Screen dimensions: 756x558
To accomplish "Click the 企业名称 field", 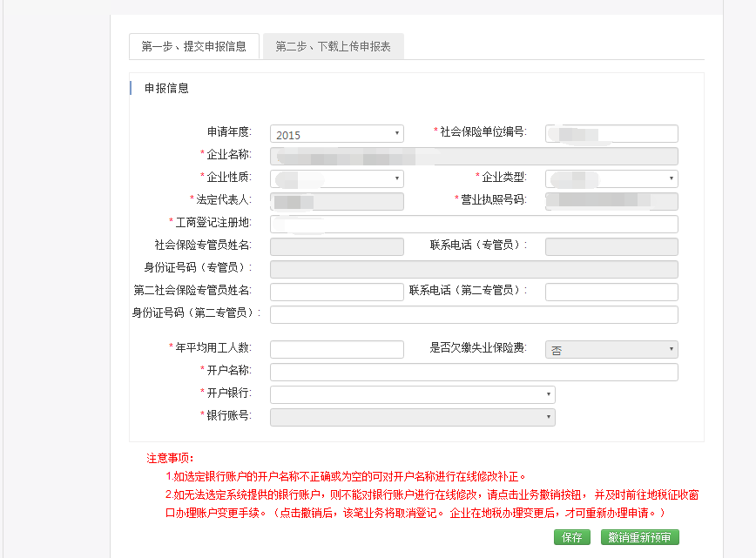I will click(x=474, y=157).
